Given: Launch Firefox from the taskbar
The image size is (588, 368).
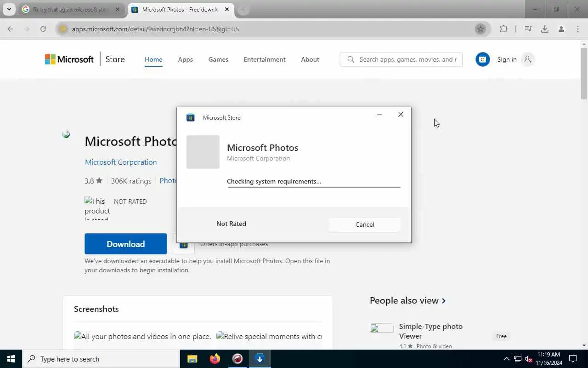Looking at the screenshot, I should (x=215, y=359).
